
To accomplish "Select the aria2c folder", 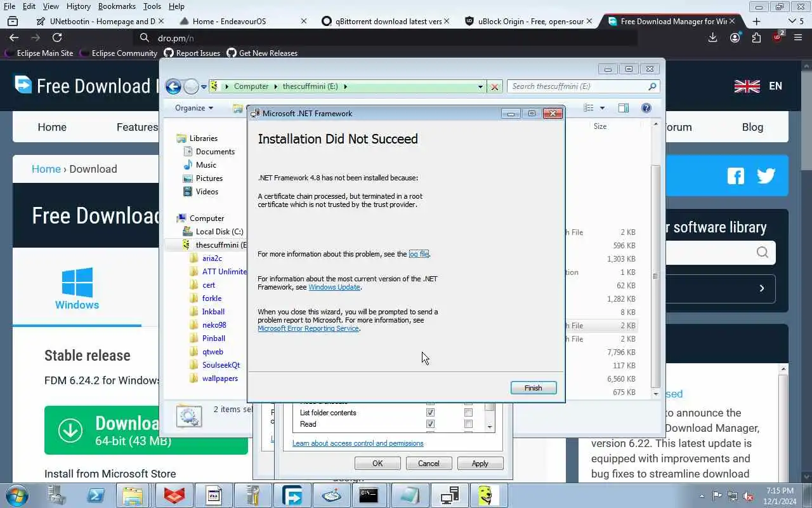I will pos(212,258).
